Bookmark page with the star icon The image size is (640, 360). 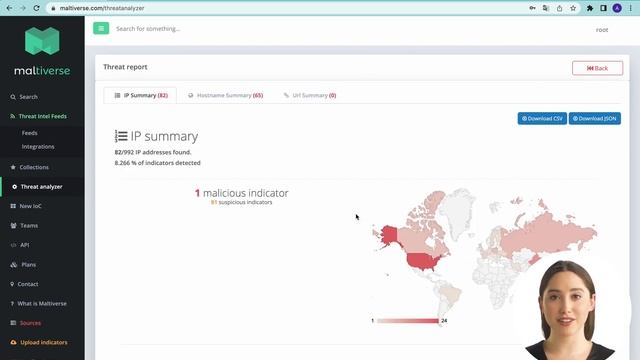[x=573, y=8]
